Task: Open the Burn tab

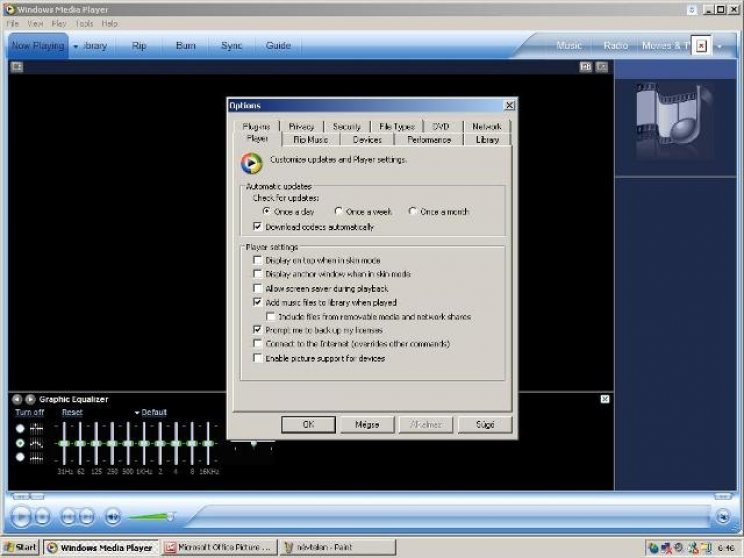Action: point(186,46)
